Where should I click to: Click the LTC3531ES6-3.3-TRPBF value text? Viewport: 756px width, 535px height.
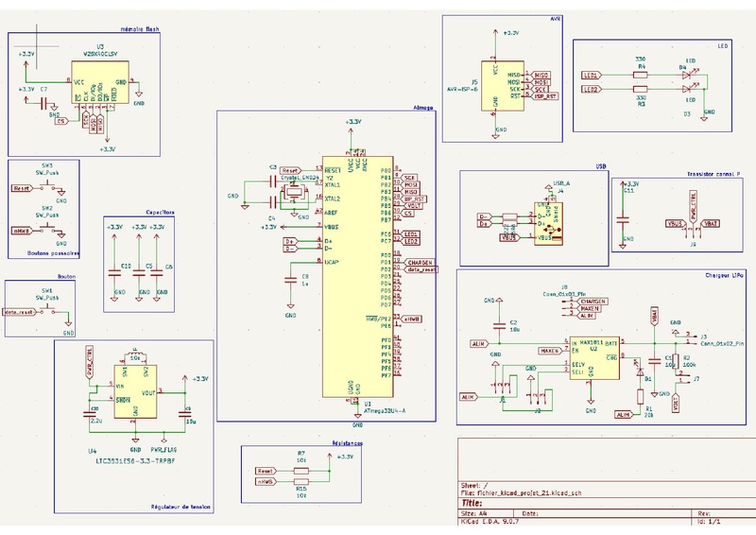point(135,461)
